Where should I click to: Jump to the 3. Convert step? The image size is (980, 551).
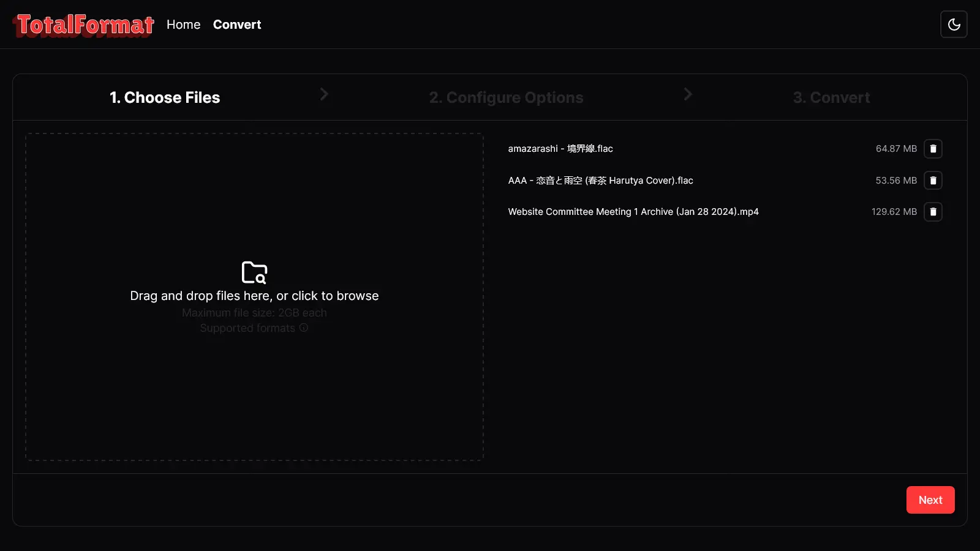(x=831, y=97)
